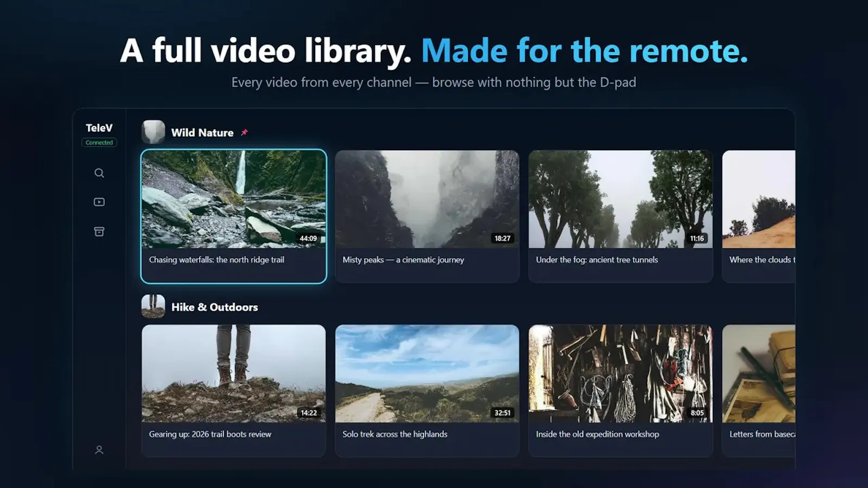This screenshot has width=868, height=488.
Task: Open the archive box sidebar icon
Action: point(99,232)
